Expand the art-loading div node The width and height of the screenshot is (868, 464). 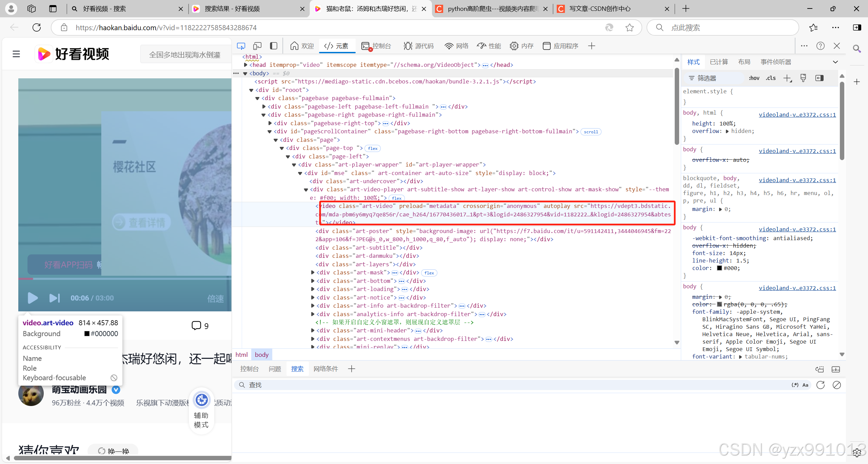[x=313, y=289]
